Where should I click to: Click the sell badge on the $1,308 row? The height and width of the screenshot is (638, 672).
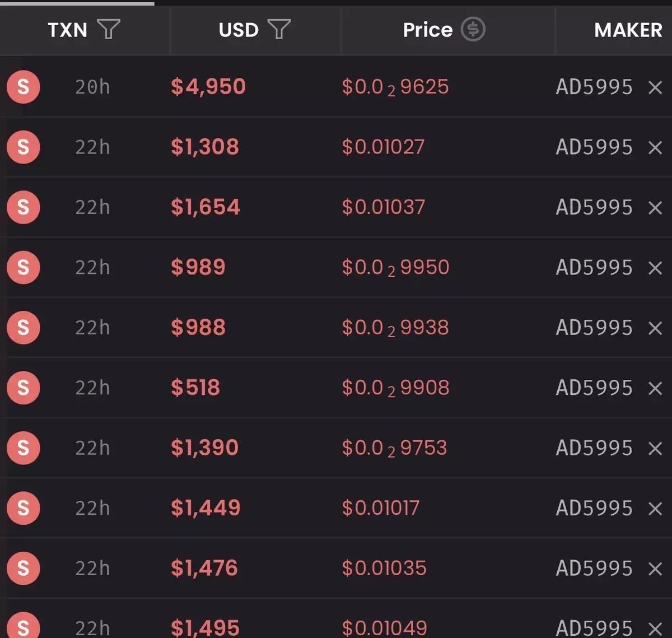tap(23, 147)
